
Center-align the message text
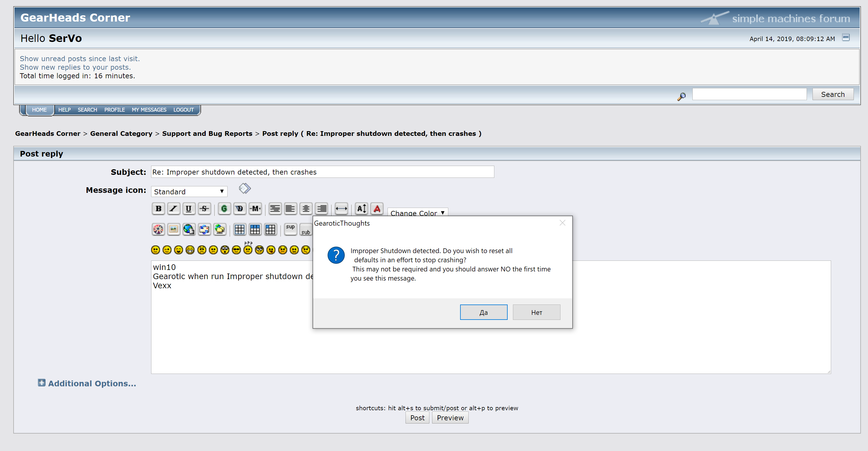tap(306, 209)
